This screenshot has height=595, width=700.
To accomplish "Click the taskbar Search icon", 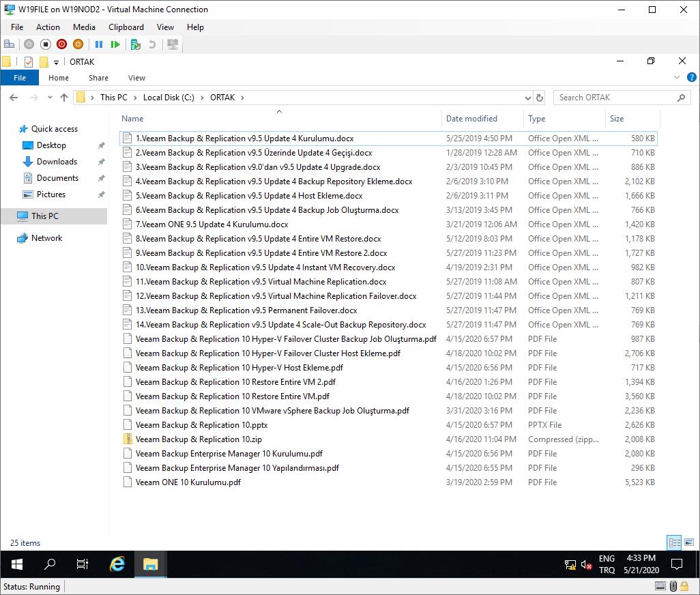I will (50, 565).
